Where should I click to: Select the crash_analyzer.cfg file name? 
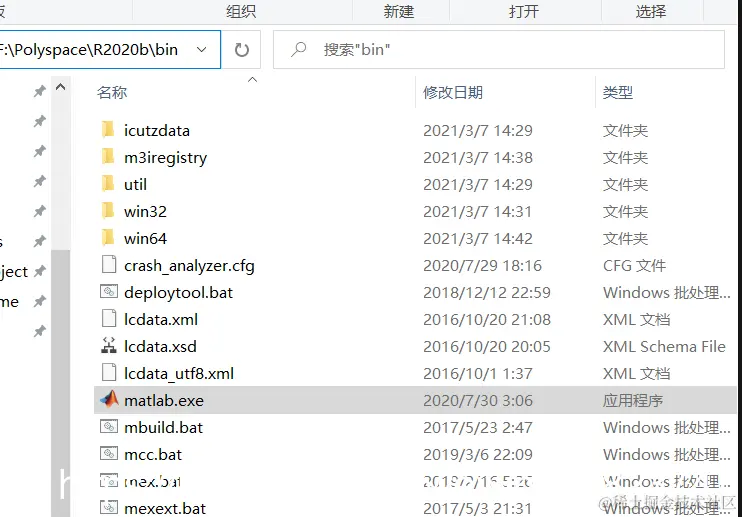pos(189,266)
